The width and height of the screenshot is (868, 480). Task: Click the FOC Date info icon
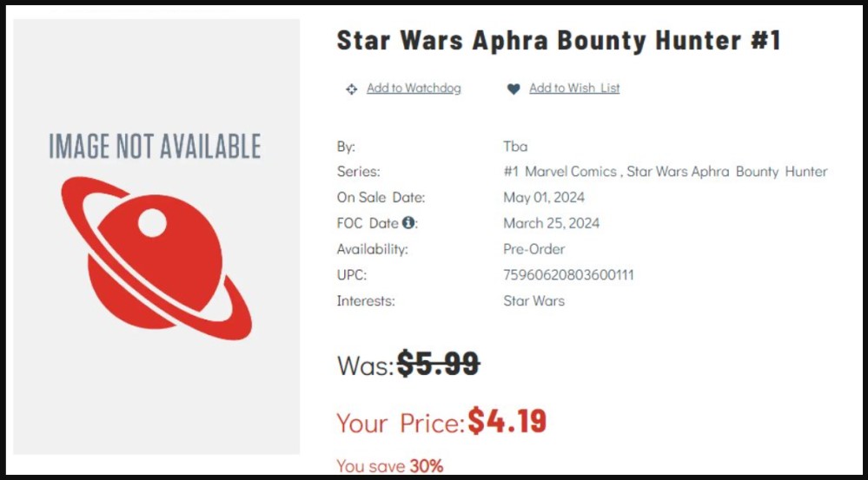[x=407, y=223]
